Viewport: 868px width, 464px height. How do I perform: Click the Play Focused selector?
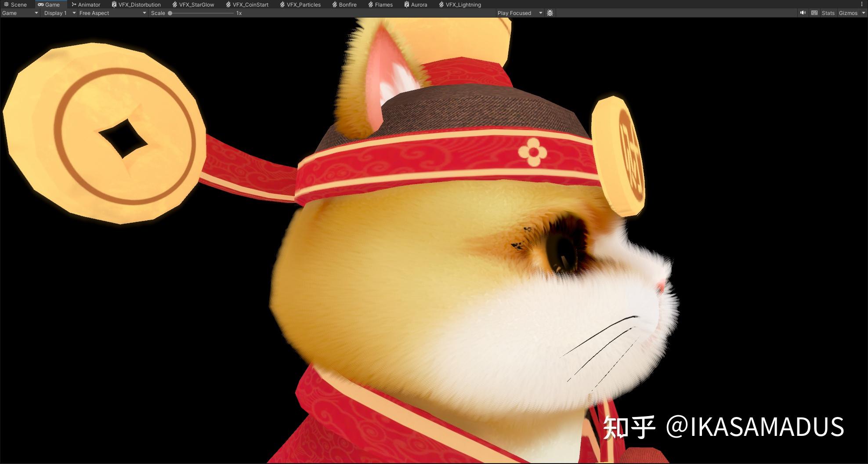[518, 13]
